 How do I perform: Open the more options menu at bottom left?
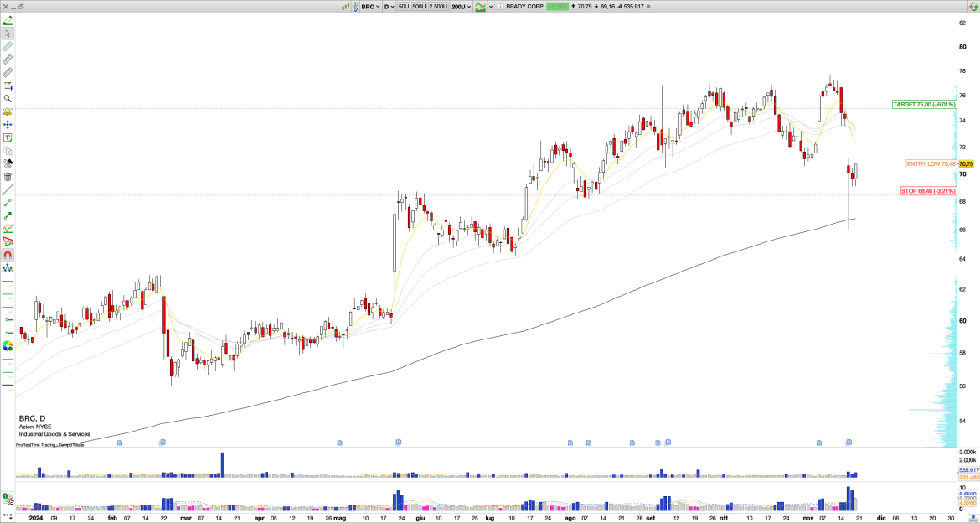pos(8,515)
